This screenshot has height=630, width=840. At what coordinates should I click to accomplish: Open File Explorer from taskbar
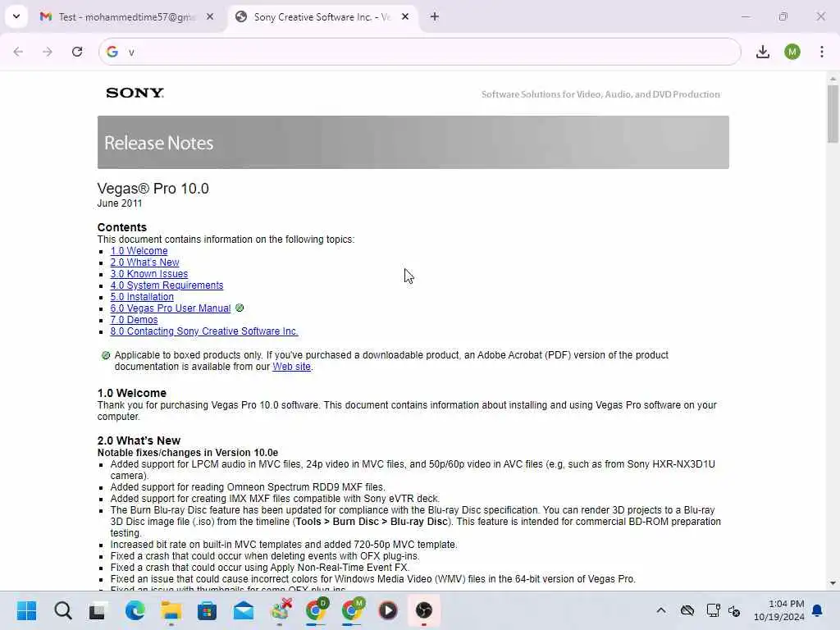coord(171,610)
